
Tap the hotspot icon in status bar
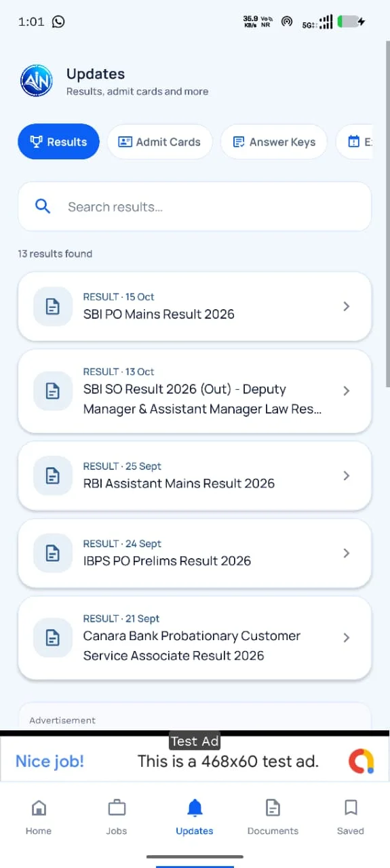point(287,22)
